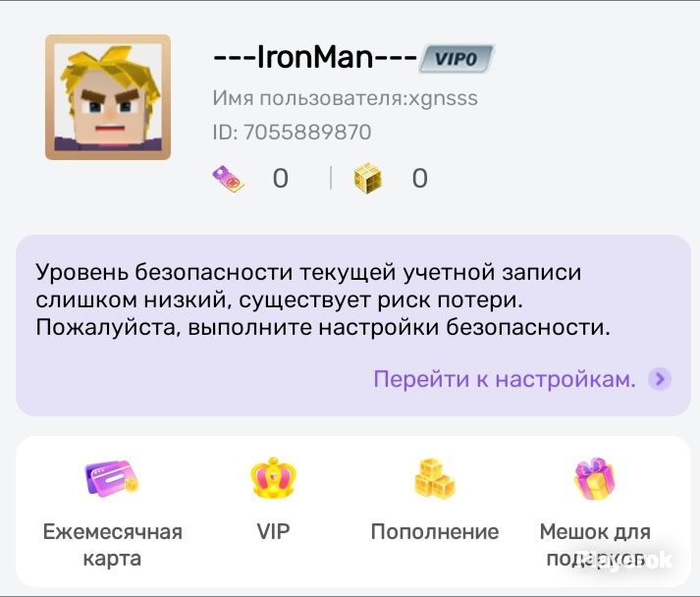This screenshot has height=597, width=700.
Task: Open the Ежемесячная карта label
Action: (x=113, y=545)
